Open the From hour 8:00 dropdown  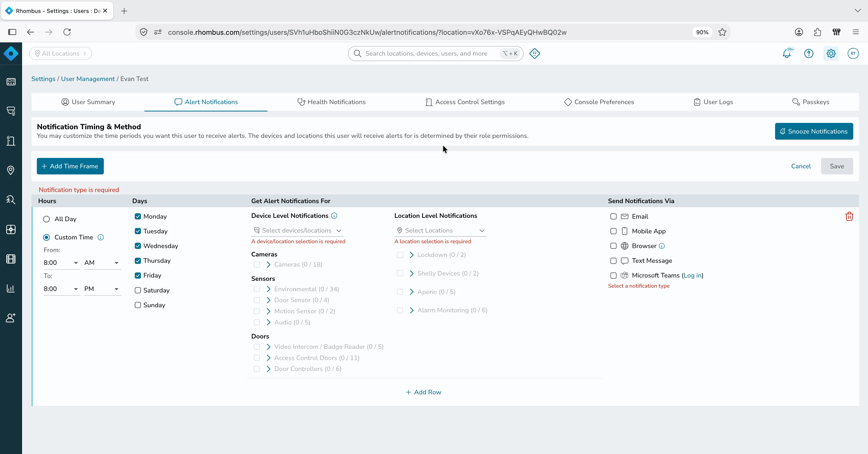tap(61, 263)
